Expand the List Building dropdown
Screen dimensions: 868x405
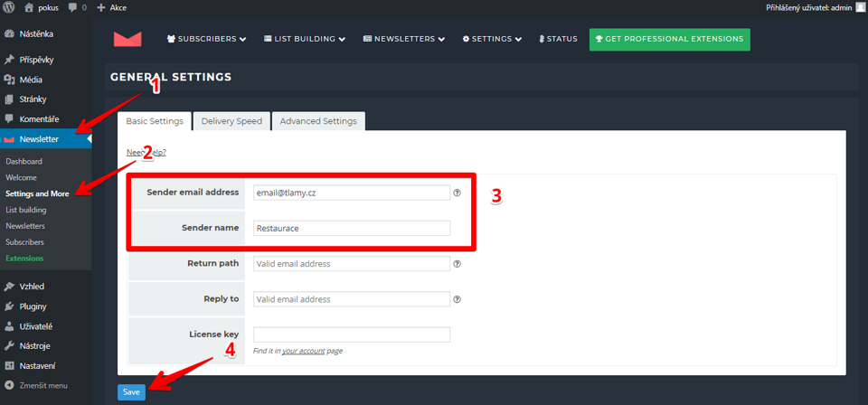coord(305,39)
